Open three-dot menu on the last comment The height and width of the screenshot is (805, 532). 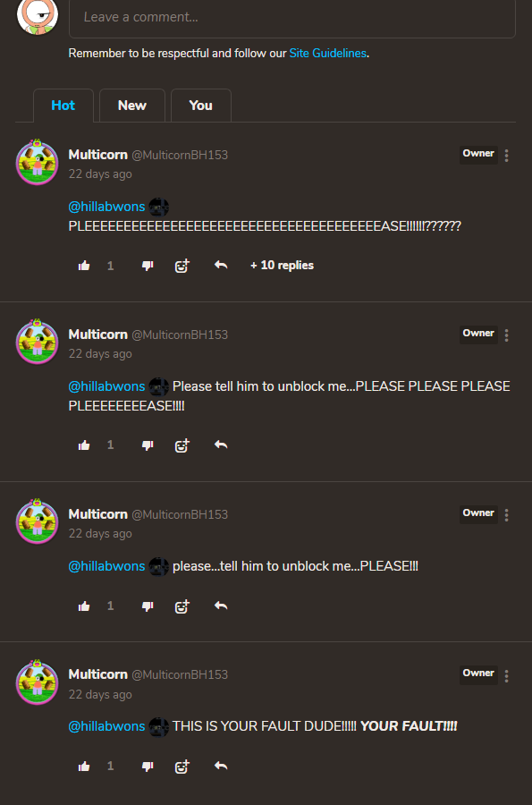(x=506, y=675)
